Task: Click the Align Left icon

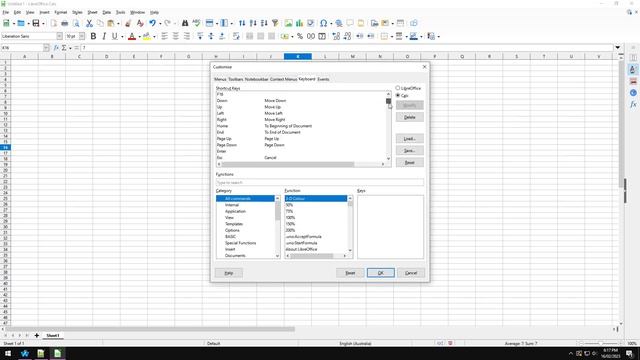Action: [x=164, y=36]
